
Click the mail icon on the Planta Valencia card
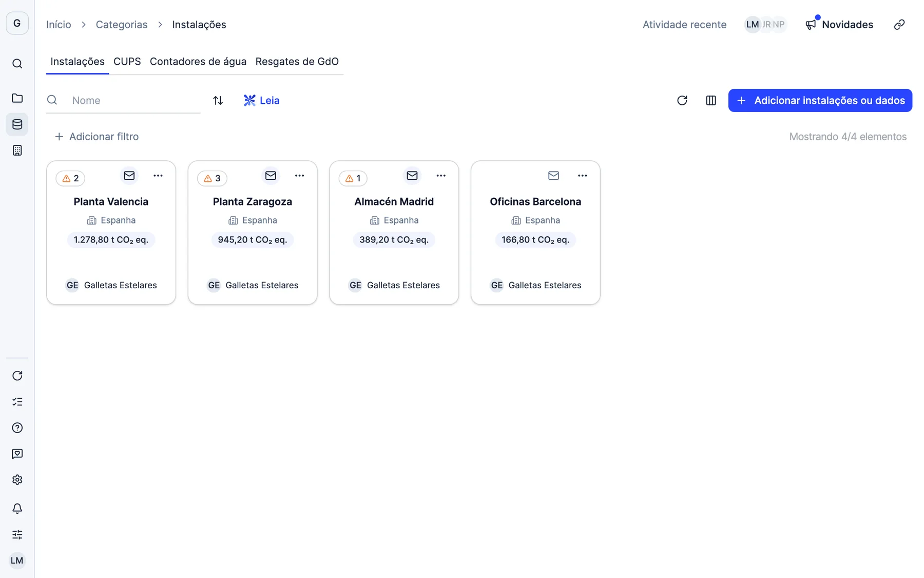[129, 176]
